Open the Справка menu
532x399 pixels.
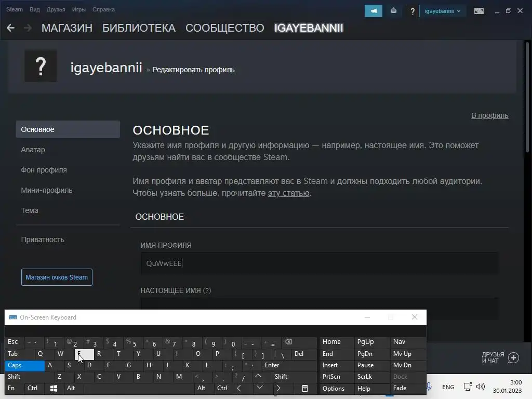(x=103, y=9)
